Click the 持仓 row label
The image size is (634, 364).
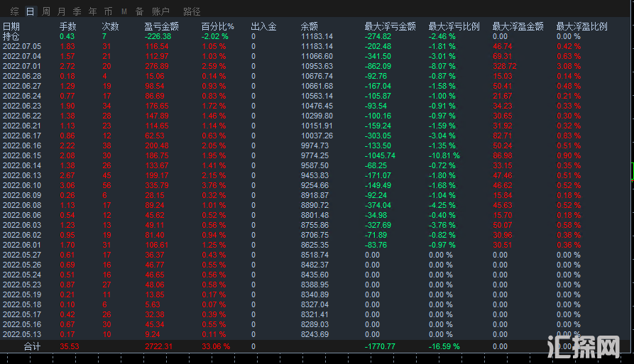[11, 36]
